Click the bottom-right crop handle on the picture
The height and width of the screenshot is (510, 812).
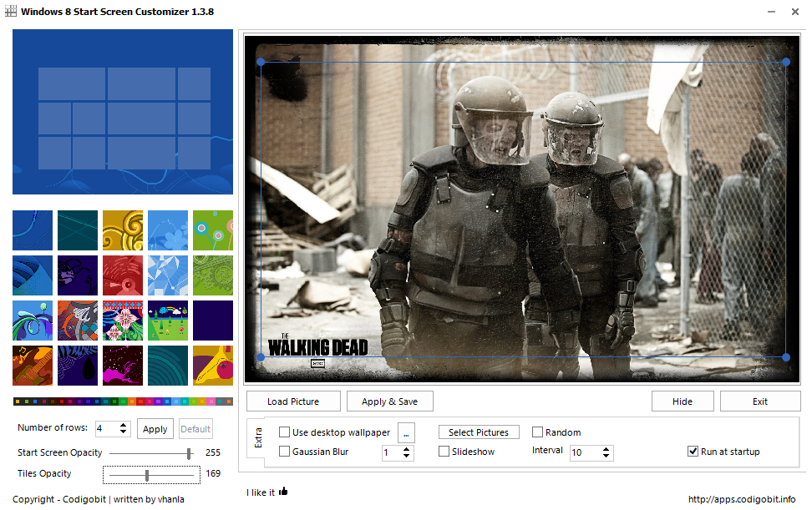tap(786, 357)
